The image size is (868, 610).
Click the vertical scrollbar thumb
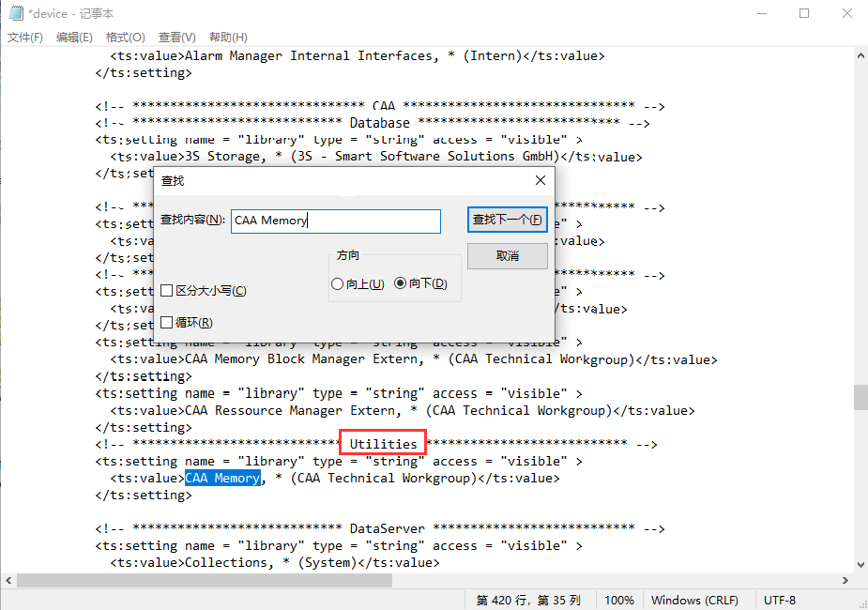coord(860,397)
